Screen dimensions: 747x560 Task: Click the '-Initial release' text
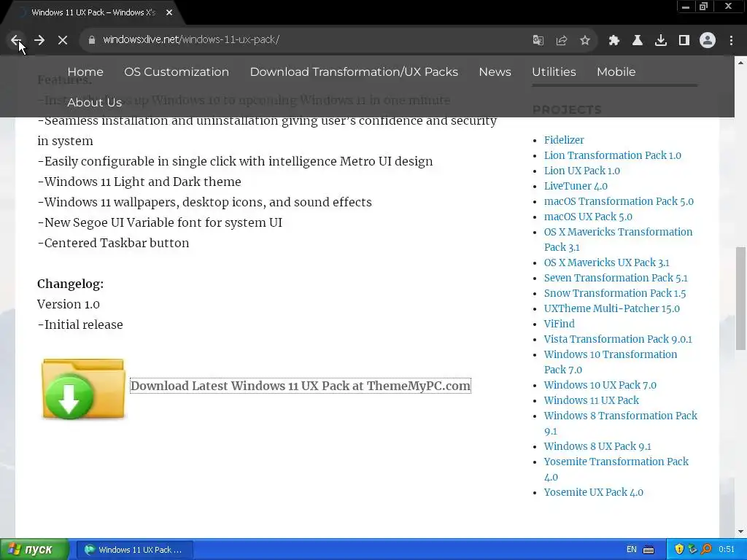[80, 324]
